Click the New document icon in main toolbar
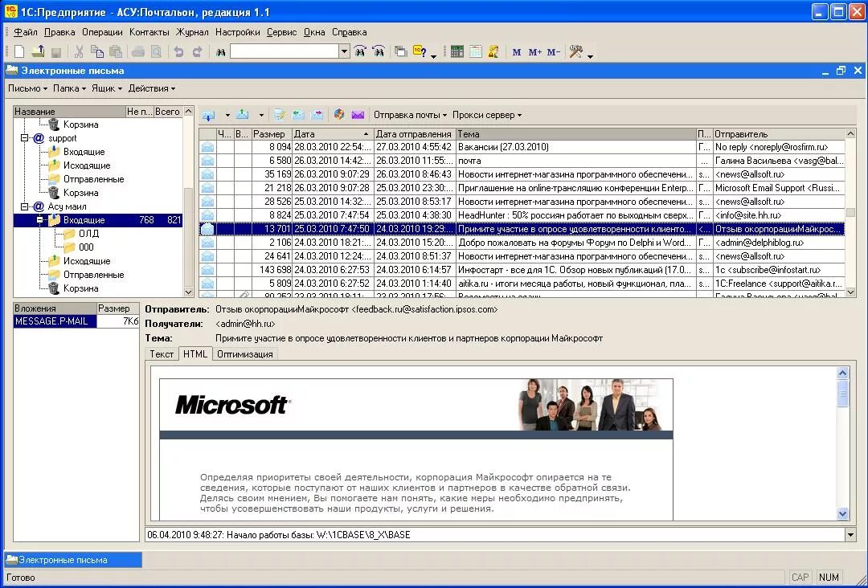The height and width of the screenshot is (588, 868). (19, 52)
